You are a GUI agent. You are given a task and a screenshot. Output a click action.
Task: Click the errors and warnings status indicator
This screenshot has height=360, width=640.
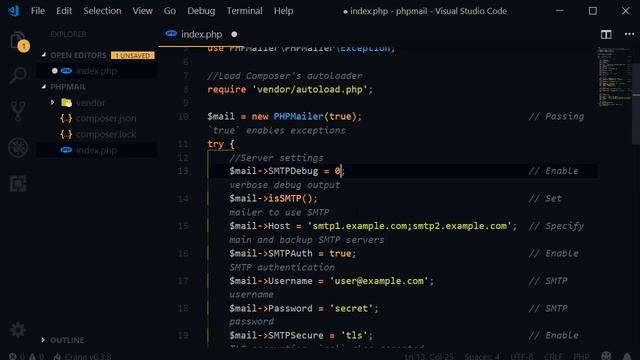27,356
